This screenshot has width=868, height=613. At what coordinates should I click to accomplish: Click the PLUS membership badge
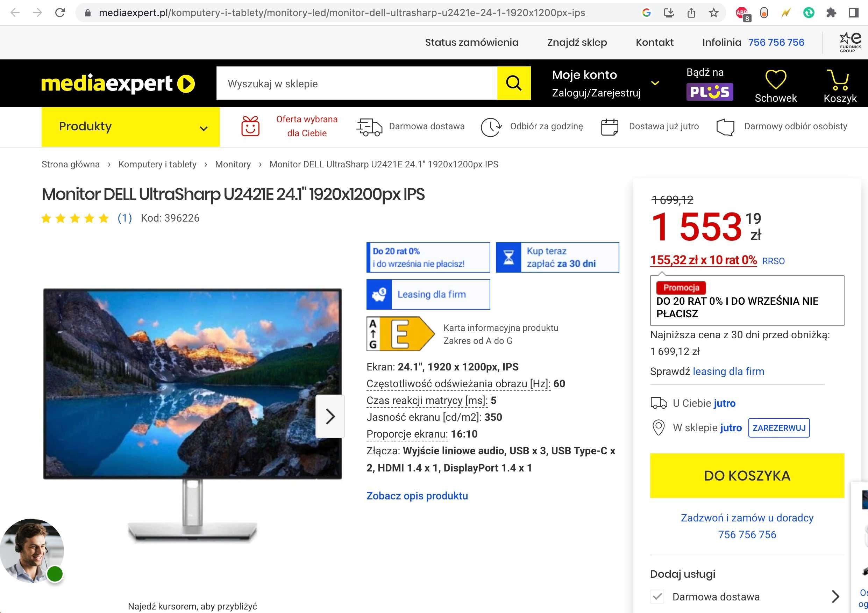(710, 92)
